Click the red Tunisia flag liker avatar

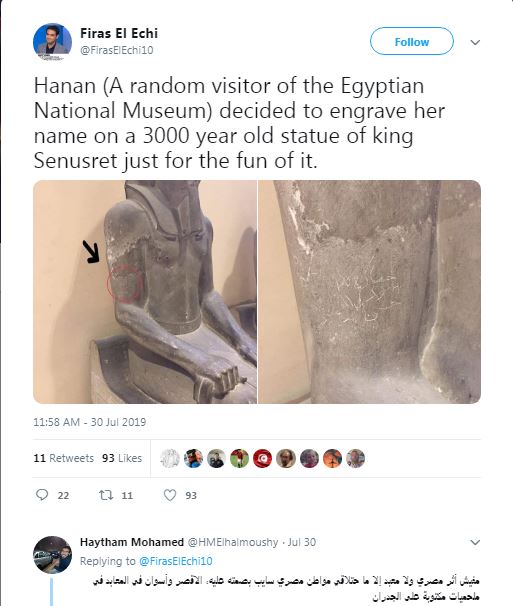tap(262, 458)
